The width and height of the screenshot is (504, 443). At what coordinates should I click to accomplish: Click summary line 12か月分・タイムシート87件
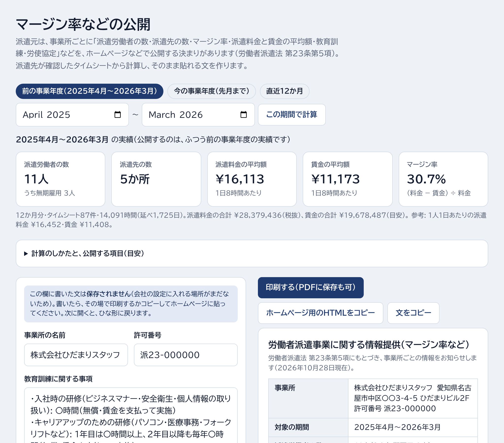point(251,220)
